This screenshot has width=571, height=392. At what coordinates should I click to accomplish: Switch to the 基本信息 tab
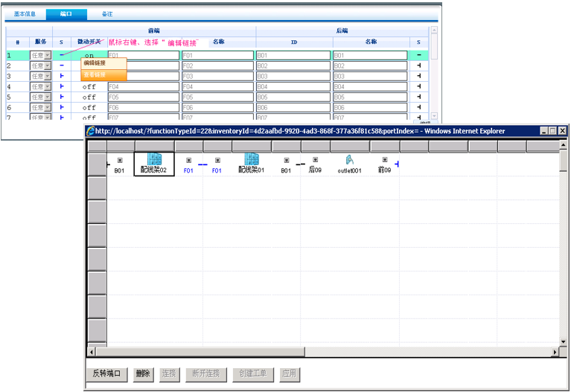tap(25, 14)
